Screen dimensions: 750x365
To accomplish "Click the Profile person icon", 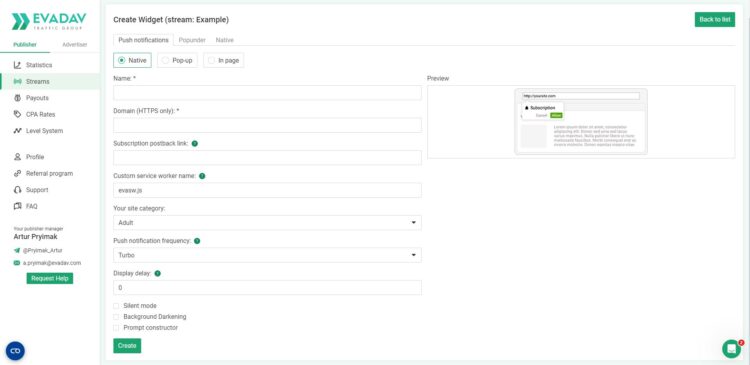I will (18, 157).
